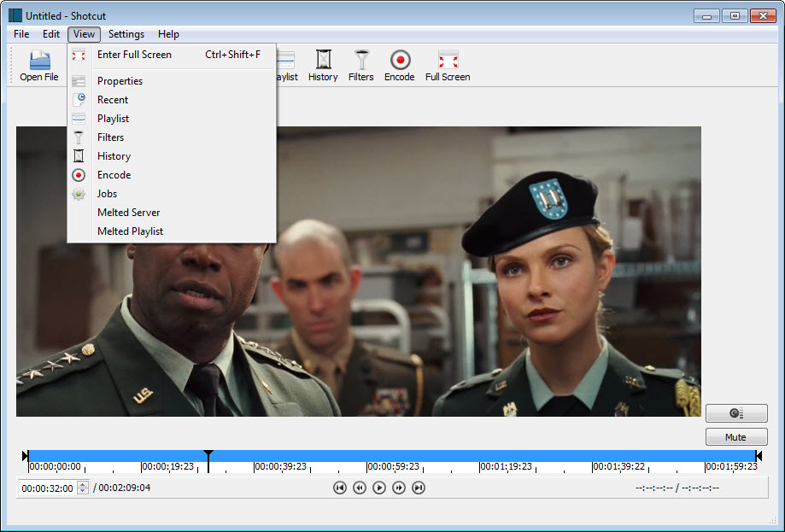Click the Encode toolbar button
The height and width of the screenshot is (532, 785).
pyautogui.click(x=400, y=66)
